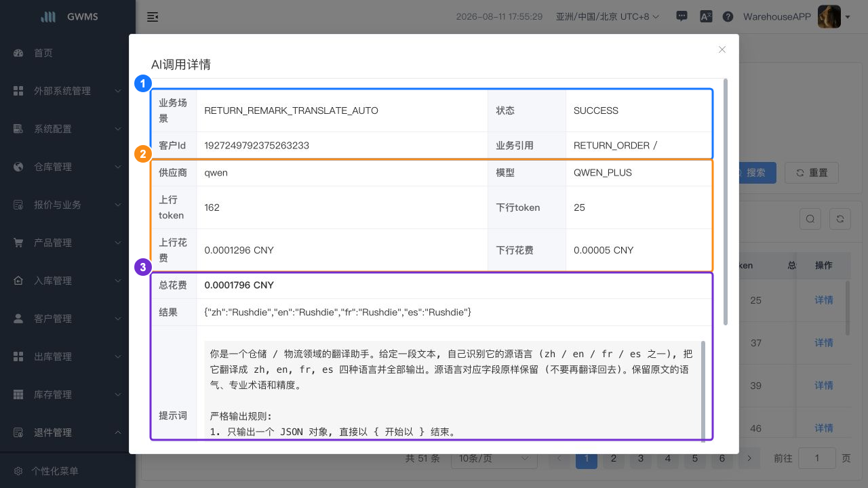Click the 外部系统管理 grid icon
The image size is (868, 488).
click(18, 91)
